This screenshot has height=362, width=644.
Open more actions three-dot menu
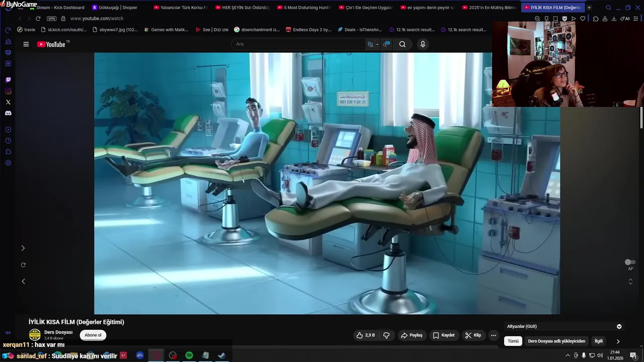pyautogui.click(x=494, y=335)
